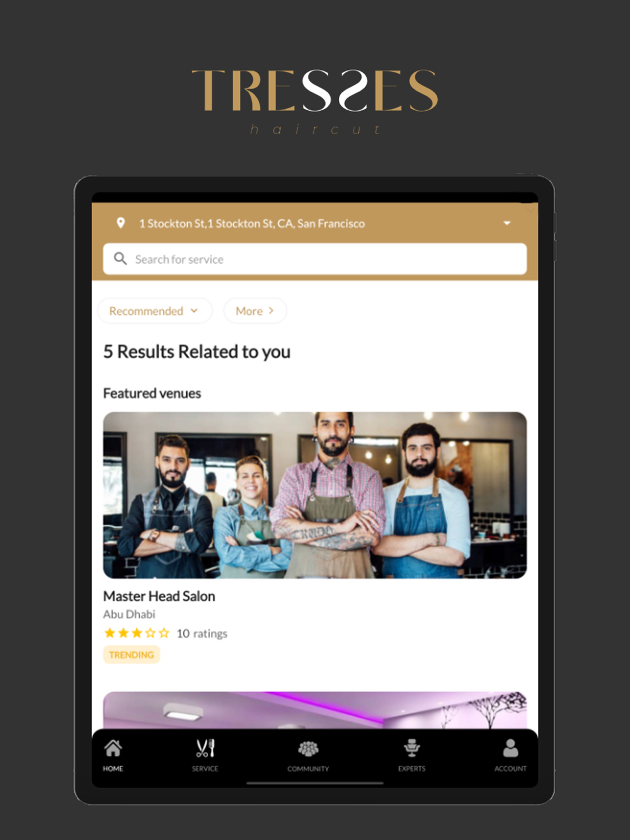This screenshot has width=630, height=840.
Task: Open the purple salon venue image
Action: (x=315, y=710)
